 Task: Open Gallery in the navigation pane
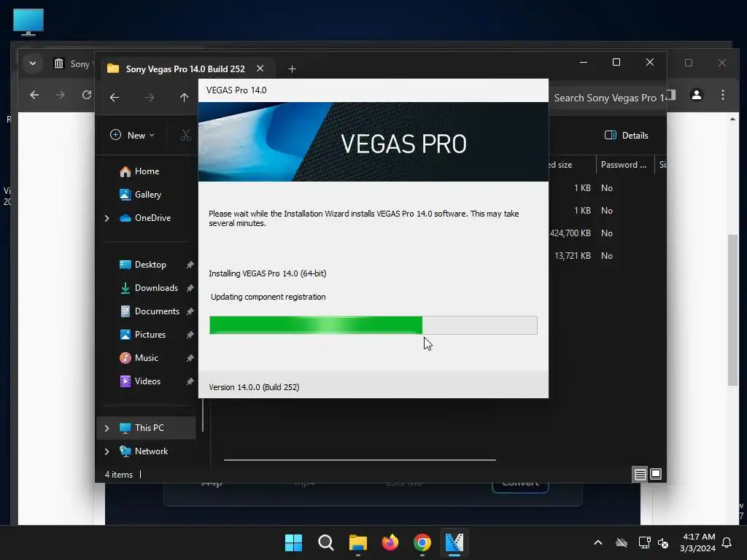(x=147, y=195)
